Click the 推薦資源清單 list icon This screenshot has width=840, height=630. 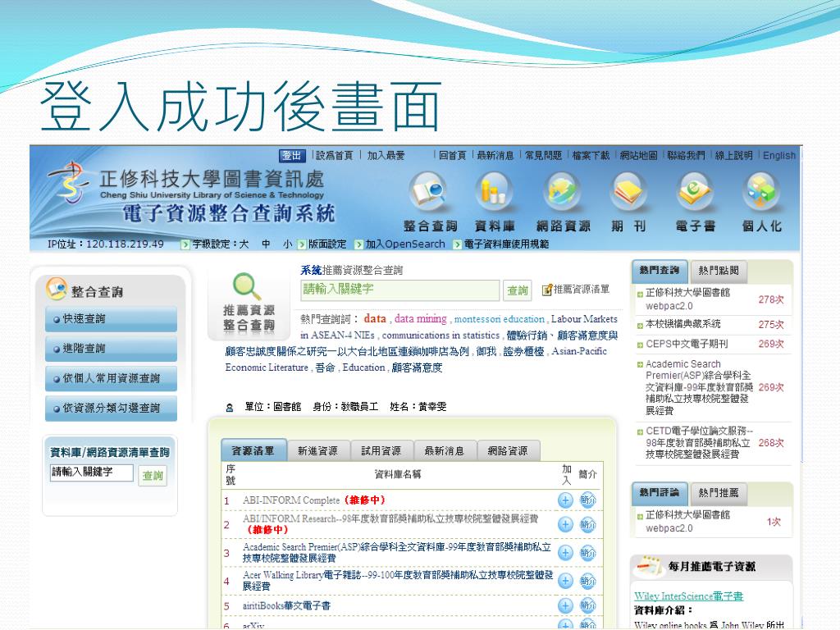click(x=547, y=290)
